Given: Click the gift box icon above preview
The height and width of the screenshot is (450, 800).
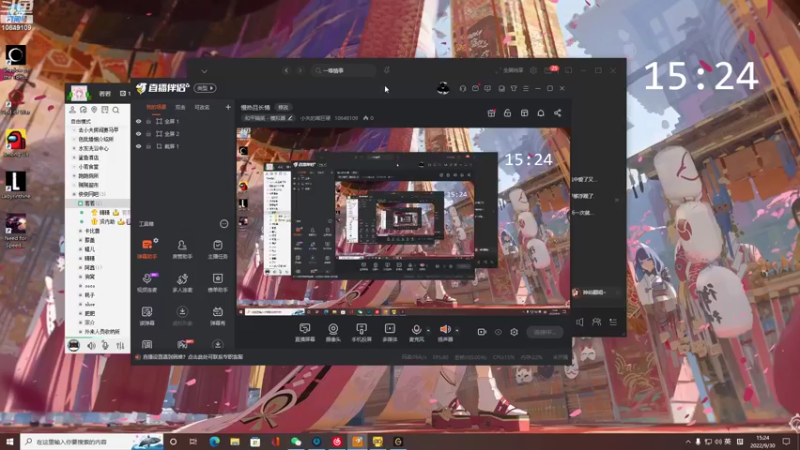Looking at the screenshot, I should click(x=491, y=113).
